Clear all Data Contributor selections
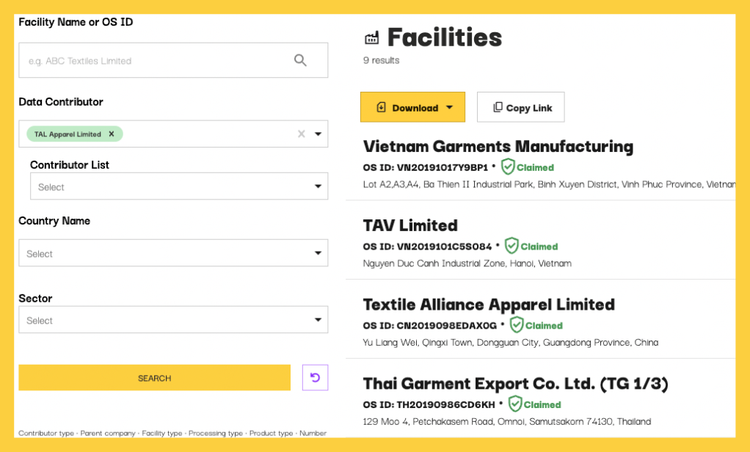The image size is (750, 452). pos(301,134)
